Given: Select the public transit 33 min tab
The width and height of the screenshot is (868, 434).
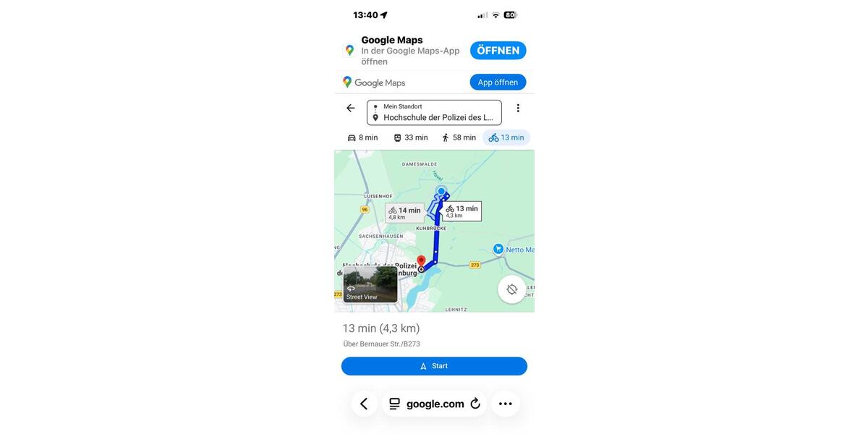Looking at the screenshot, I should [410, 137].
